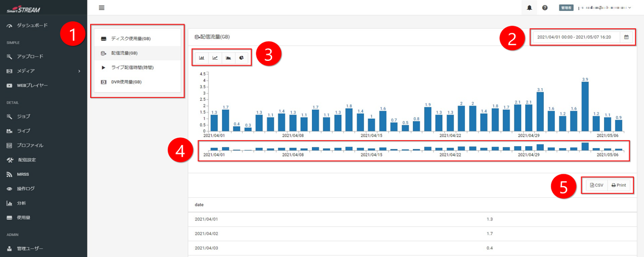Click the Print button

(x=618, y=185)
